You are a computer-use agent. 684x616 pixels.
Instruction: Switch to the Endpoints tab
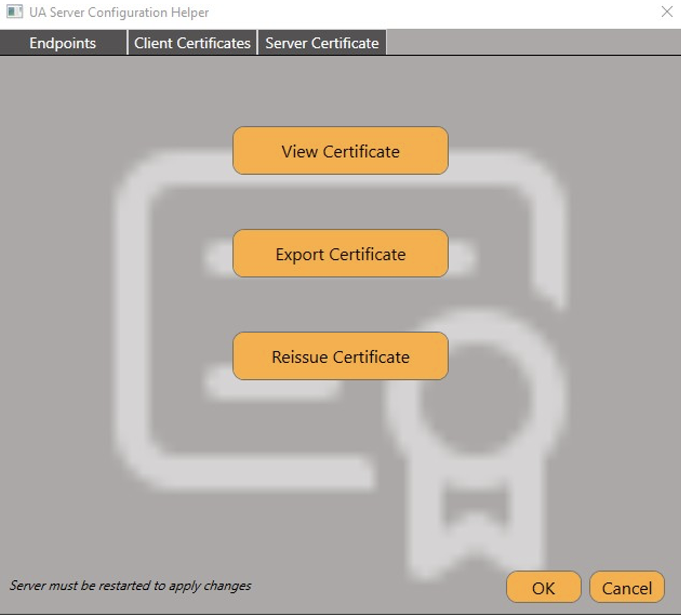[62, 43]
